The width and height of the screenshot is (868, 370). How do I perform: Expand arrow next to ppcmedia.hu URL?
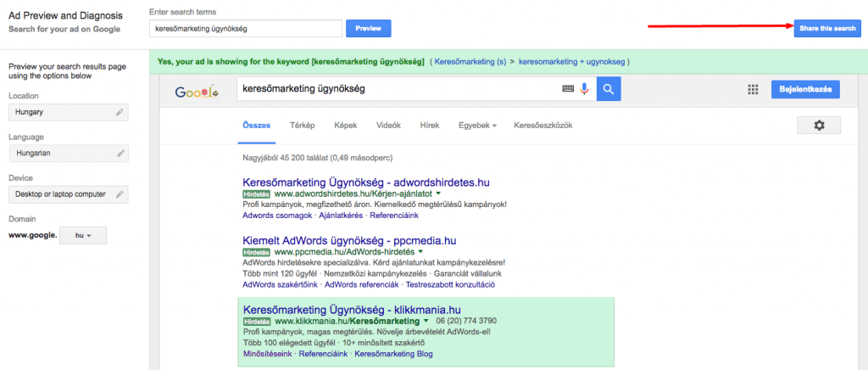click(420, 253)
